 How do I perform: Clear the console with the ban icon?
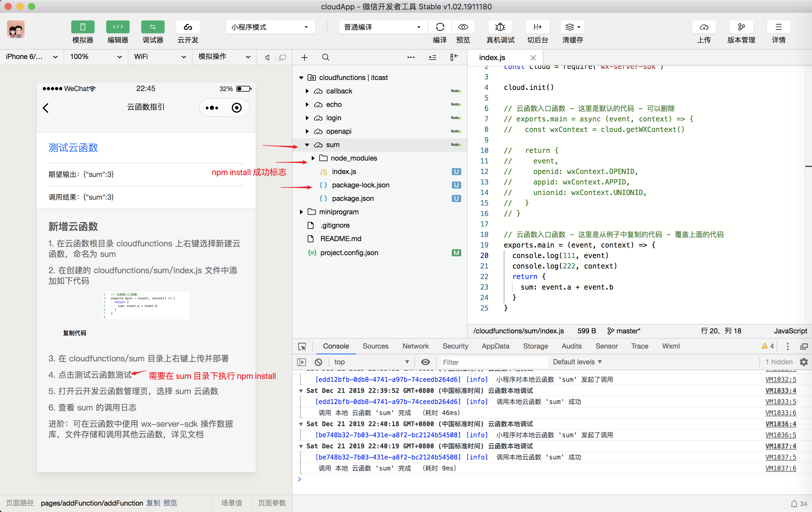(318, 362)
